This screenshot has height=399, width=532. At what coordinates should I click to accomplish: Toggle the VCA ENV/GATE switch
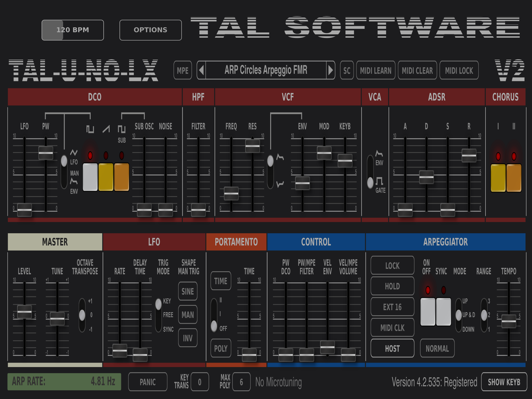(370, 171)
